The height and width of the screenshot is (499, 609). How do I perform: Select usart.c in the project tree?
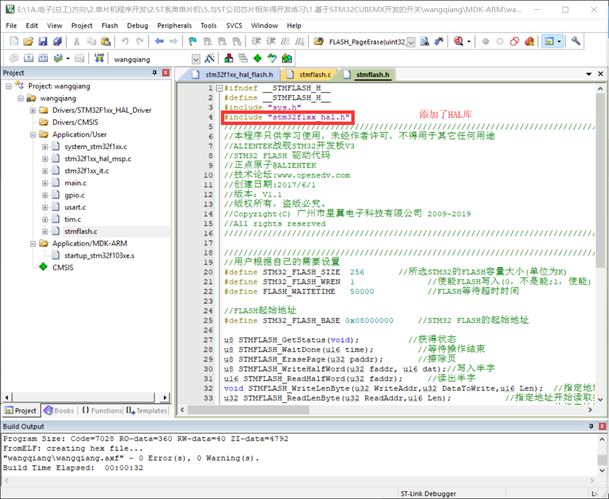(x=76, y=207)
